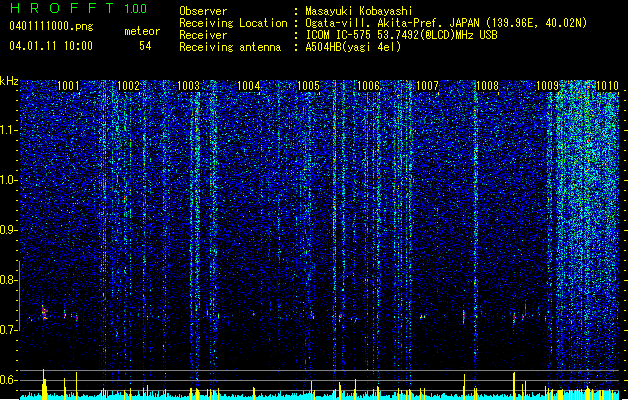This screenshot has width=629, height=400.
Task: Click the Receiving antenna field label
Action: coord(230,47)
